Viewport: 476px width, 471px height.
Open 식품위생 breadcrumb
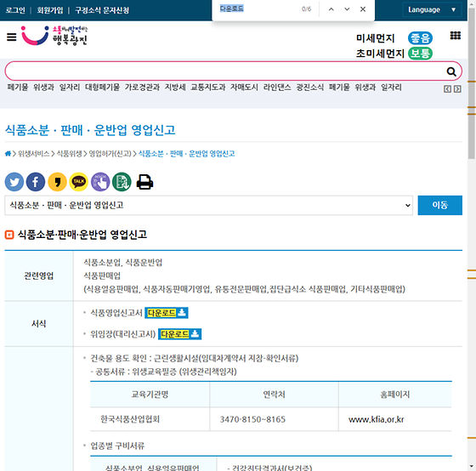tap(70, 154)
